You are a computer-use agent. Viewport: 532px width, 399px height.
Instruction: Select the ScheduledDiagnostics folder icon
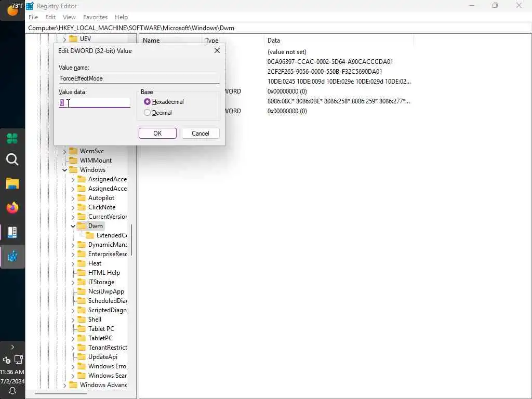(x=82, y=301)
